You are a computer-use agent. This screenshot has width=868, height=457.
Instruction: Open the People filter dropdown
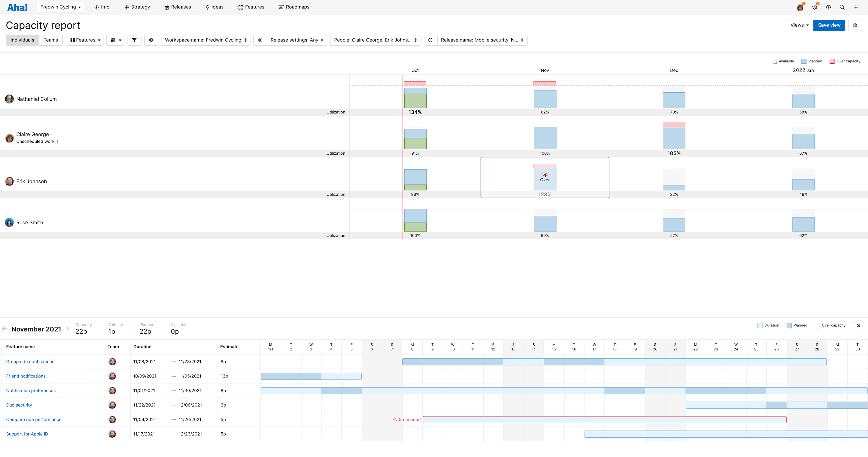[x=375, y=40]
